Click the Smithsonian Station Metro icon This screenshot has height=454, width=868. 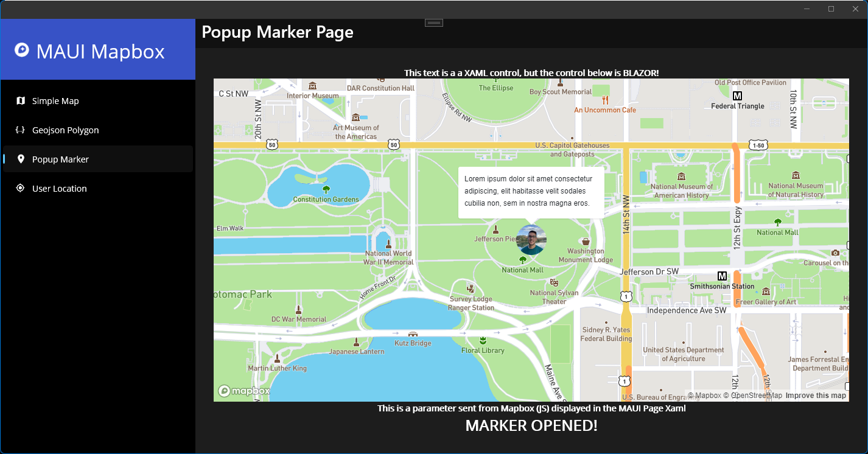(x=722, y=274)
